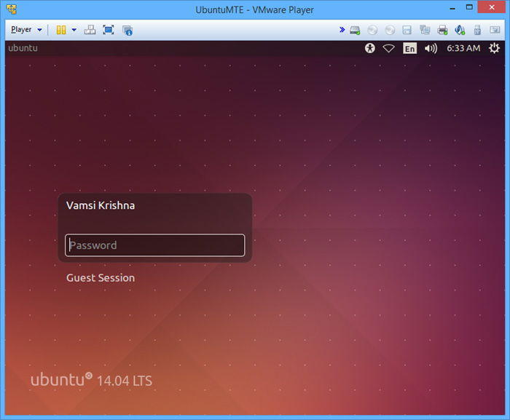The image size is (510, 420).
Task: Click the second CD/DVD drive icon
Action: [390, 31]
